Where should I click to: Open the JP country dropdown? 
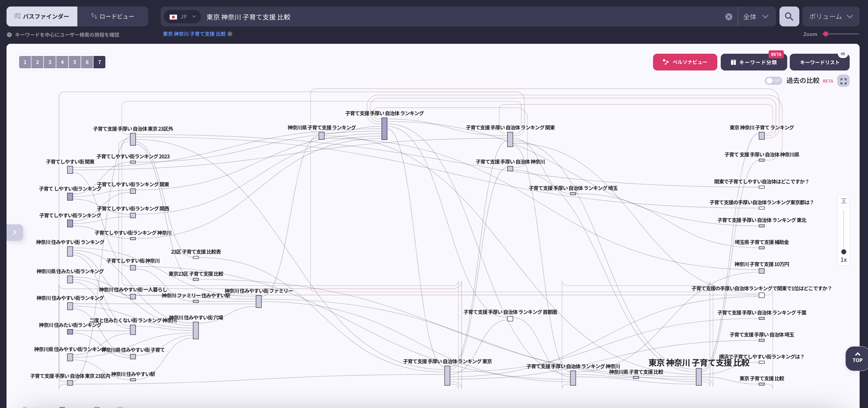point(183,17)
